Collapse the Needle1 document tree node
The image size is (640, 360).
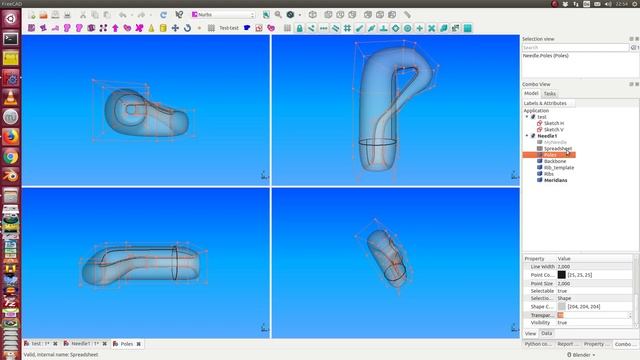[527, 136]
